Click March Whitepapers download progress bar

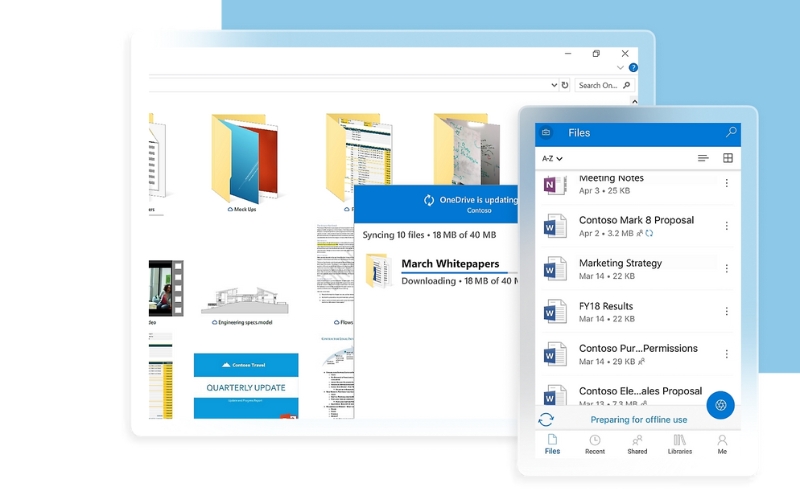[459, 273]
